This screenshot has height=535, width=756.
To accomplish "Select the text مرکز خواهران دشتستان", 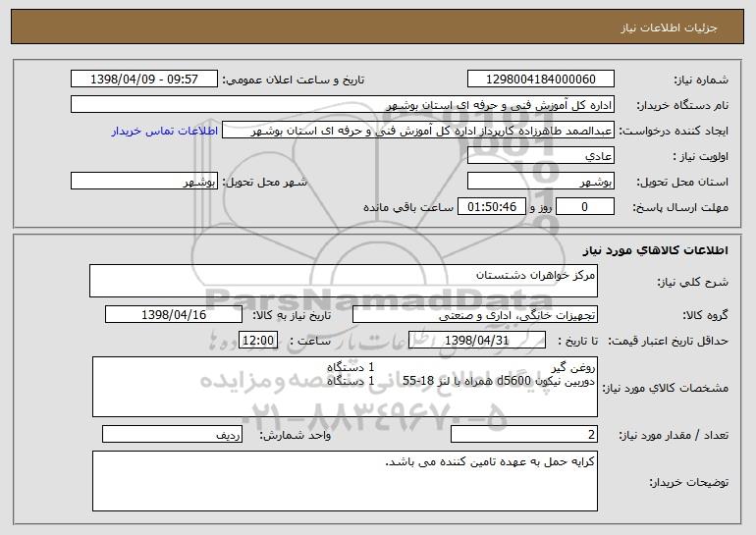I will [x=536, y=275].
